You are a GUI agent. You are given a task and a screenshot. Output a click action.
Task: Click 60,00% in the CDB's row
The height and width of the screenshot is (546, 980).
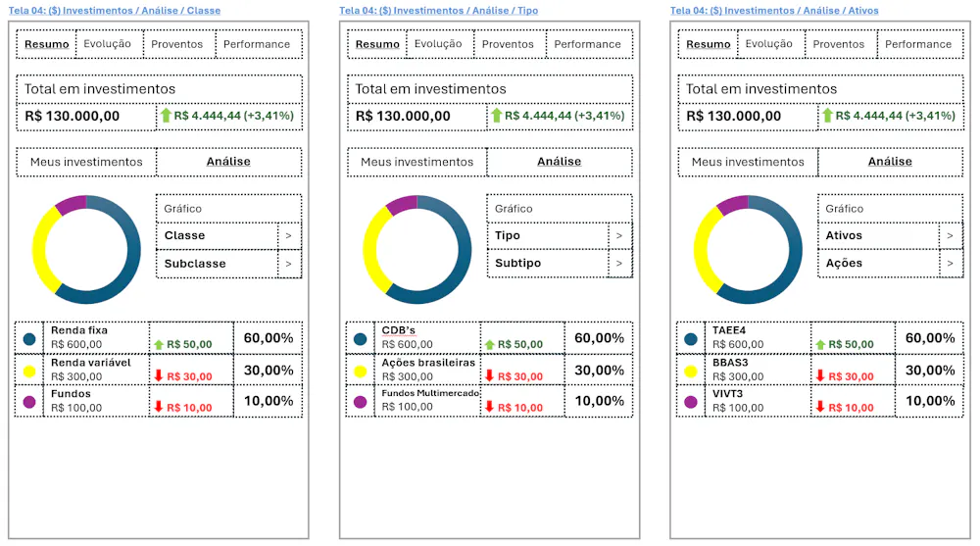pyautogui.click(x=599, y=338)
